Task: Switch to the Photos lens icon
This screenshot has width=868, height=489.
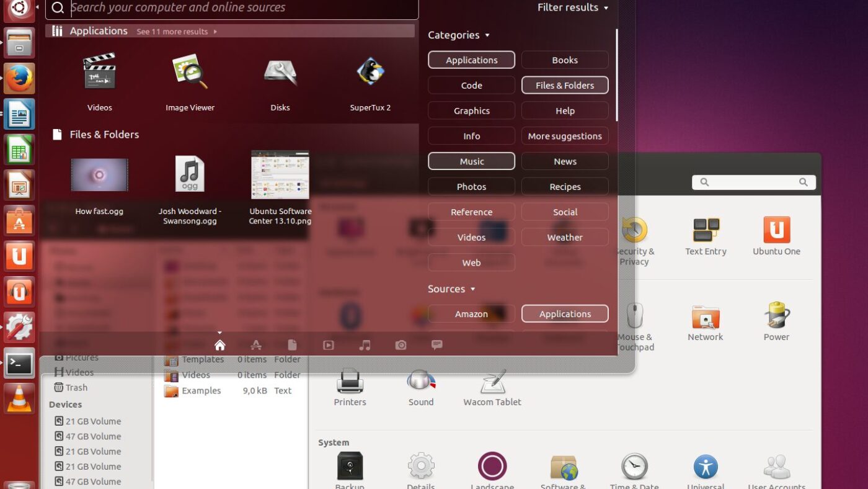Action: (x=401, y=345)
